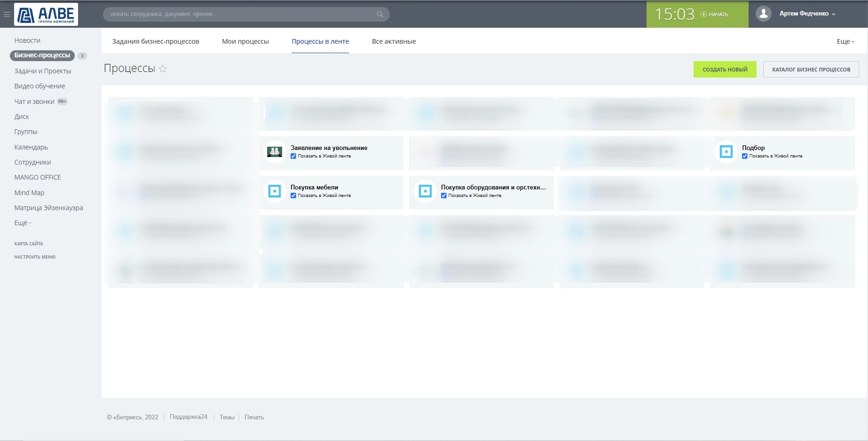Click the АЛВЕ company logo
Viewport: 868px width, 441px height.
(x=46, y=14)
